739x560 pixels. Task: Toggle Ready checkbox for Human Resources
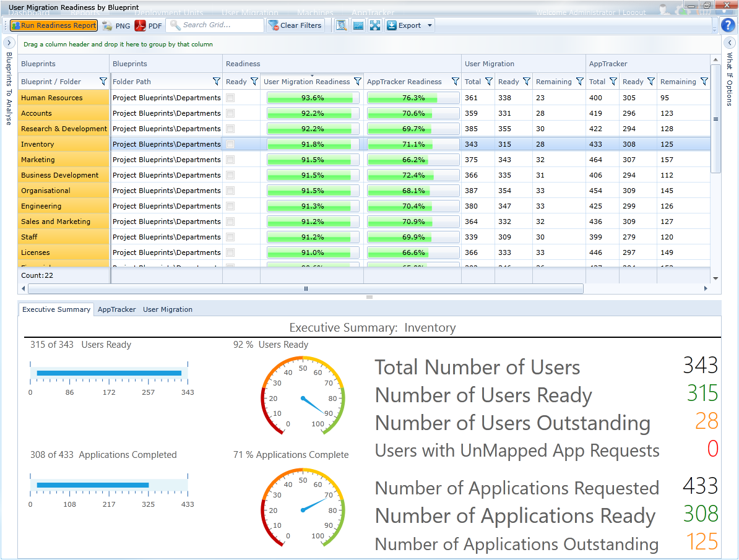pos(230,98)
